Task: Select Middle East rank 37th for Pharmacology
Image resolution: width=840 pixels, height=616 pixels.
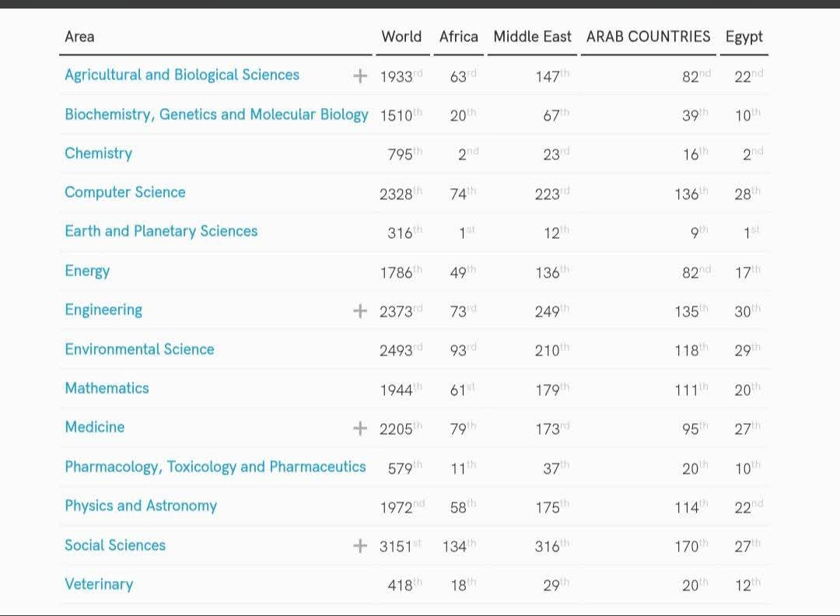Action: click(557, 468)
